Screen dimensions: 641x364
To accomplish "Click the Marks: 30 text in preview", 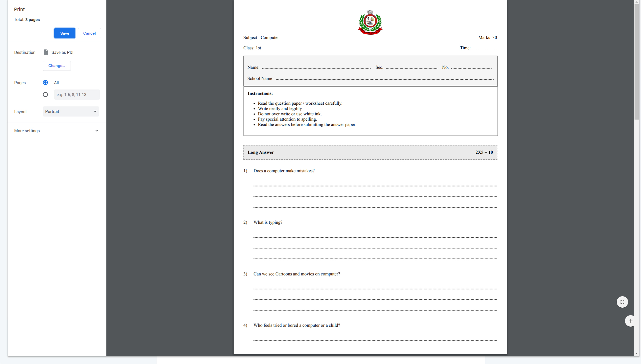I will [487, 37].
